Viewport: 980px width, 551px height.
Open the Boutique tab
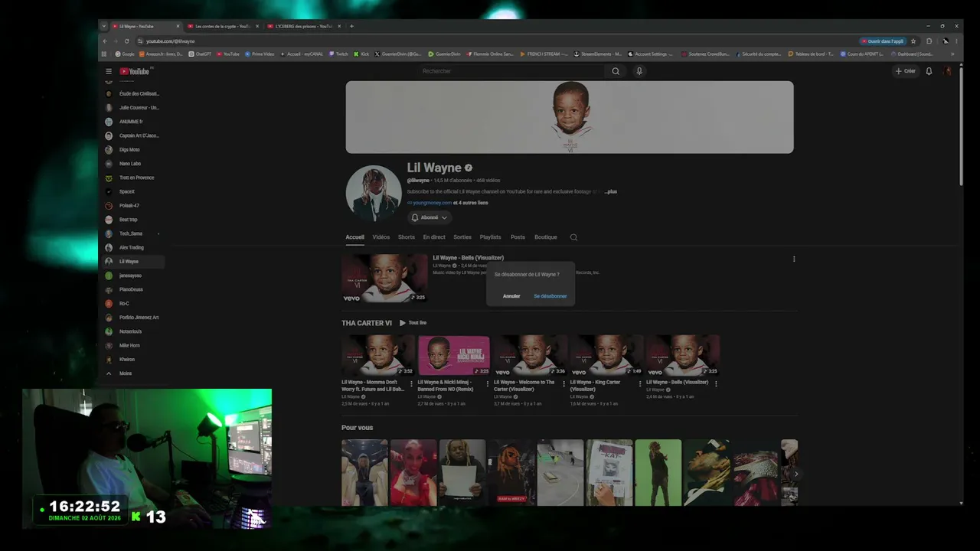(546, 237)
